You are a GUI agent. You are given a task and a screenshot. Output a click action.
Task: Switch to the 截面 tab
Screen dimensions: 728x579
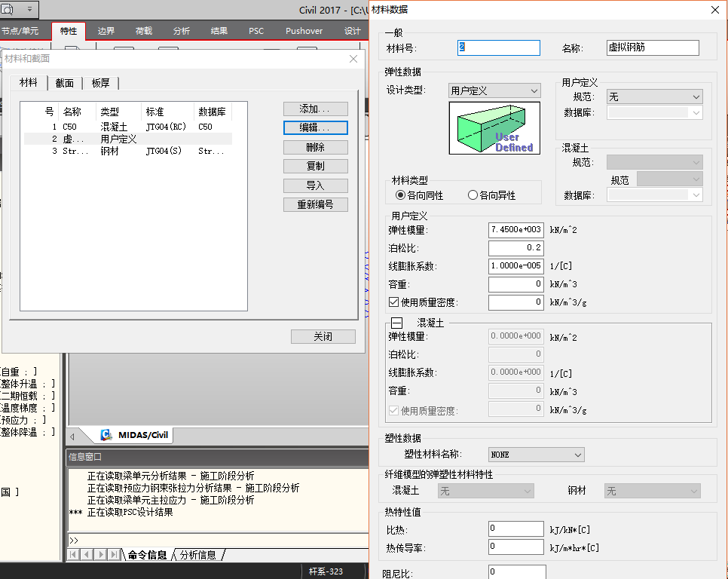[65, 83]
